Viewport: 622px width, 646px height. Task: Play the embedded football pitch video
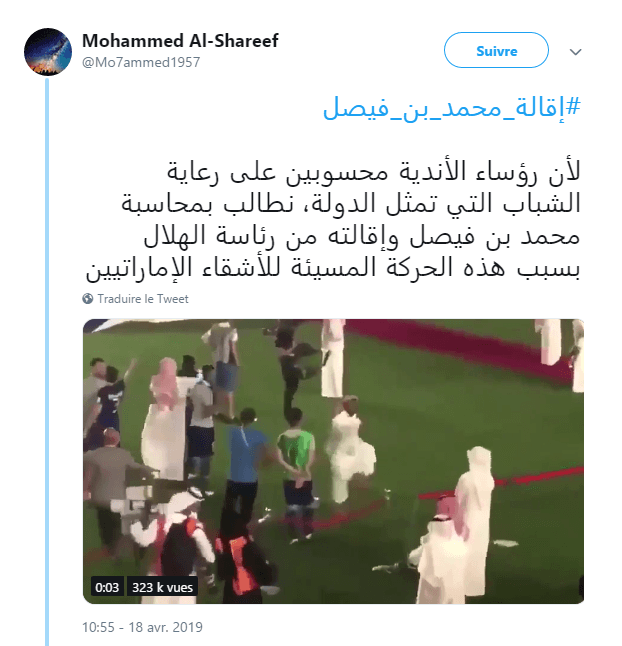333,461
